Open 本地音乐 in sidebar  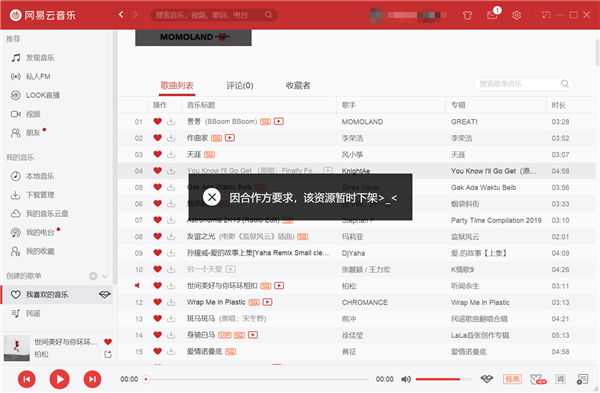tap(33, 176)
